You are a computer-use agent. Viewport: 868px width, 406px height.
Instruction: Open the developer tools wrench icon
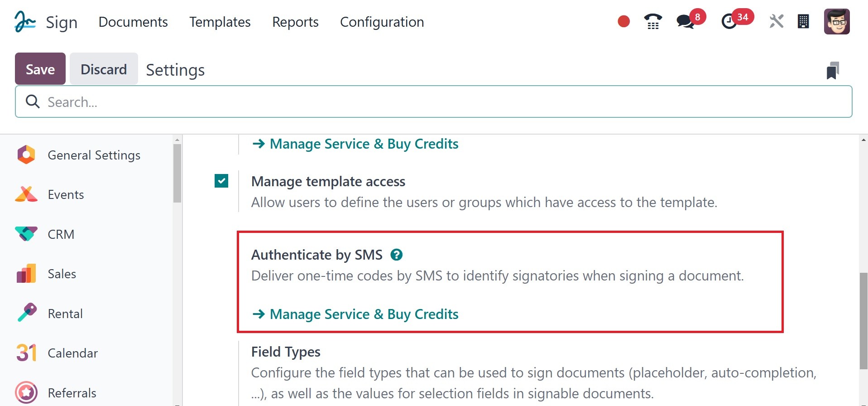[776, 21]
